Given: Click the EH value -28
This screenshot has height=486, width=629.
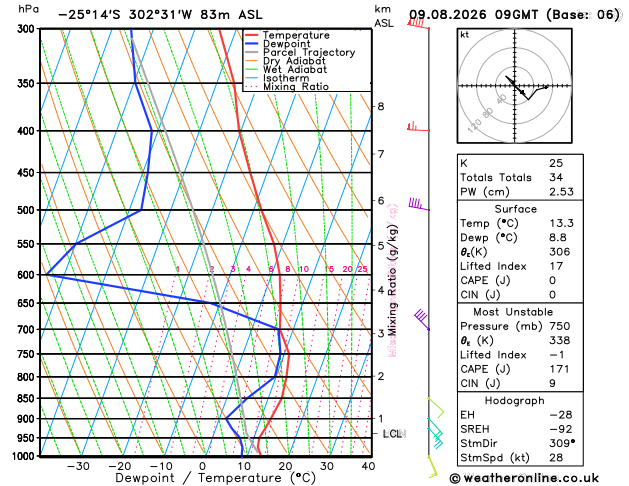Looking at the screenshot, I should (561, 415).
